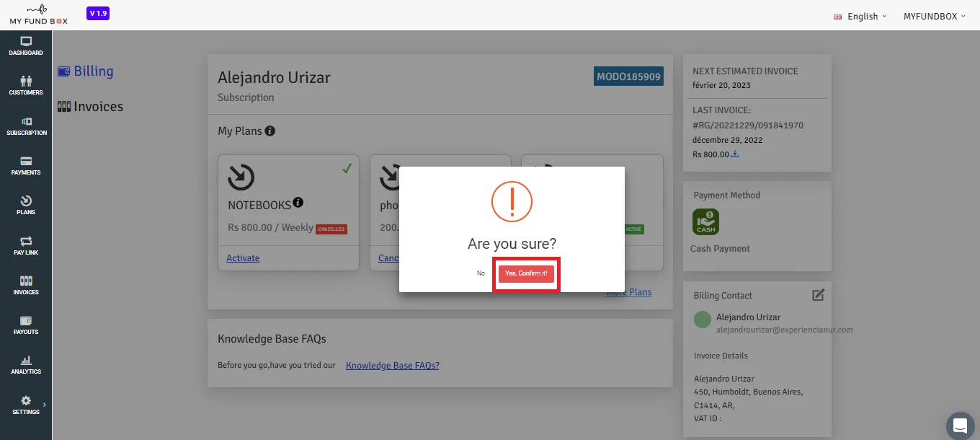Image resolution: width=980 pixels, height=440 pixels.
Task: Open the MYFUNDBOX account dropdown
Action: tap(935, 17)
